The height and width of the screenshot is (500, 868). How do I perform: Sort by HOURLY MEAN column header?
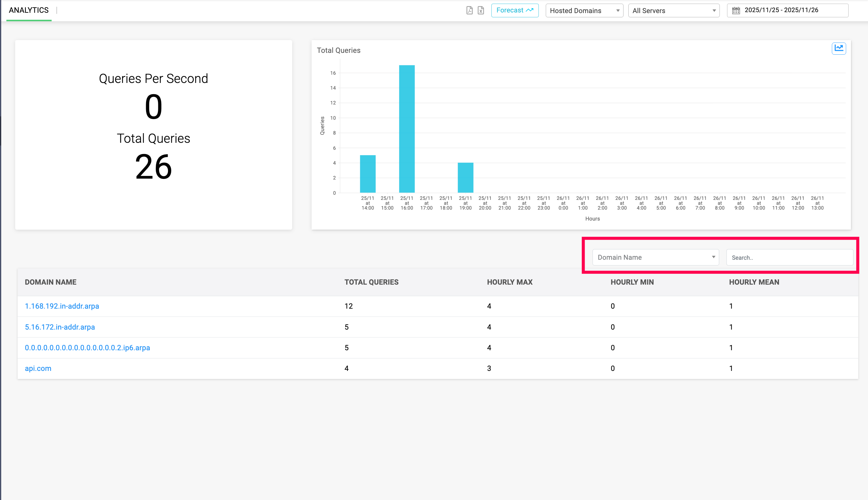pos(754,282)
